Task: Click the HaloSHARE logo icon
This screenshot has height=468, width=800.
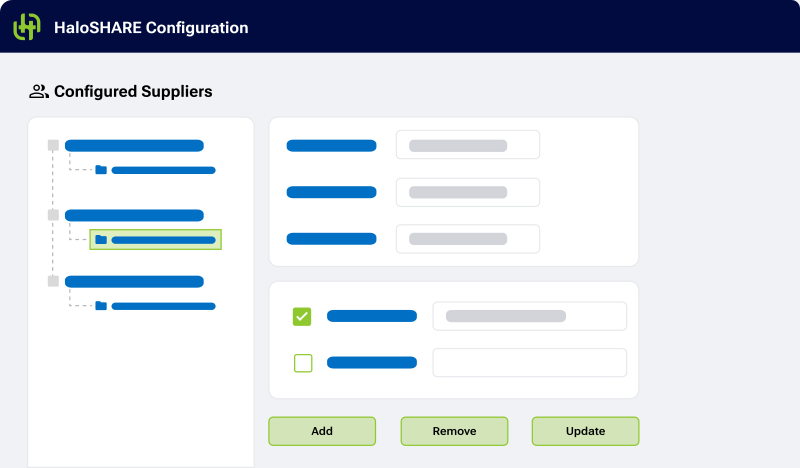Action: point(27,27)
